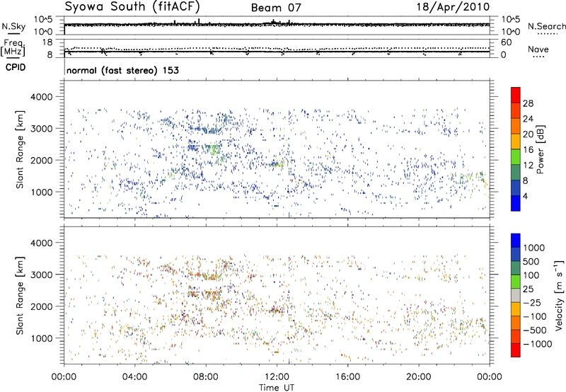Select the 'Freq. [MHz]' label
Image resolution: width=566 pixels, height=392 pixels.
click(x=13, y=47)
